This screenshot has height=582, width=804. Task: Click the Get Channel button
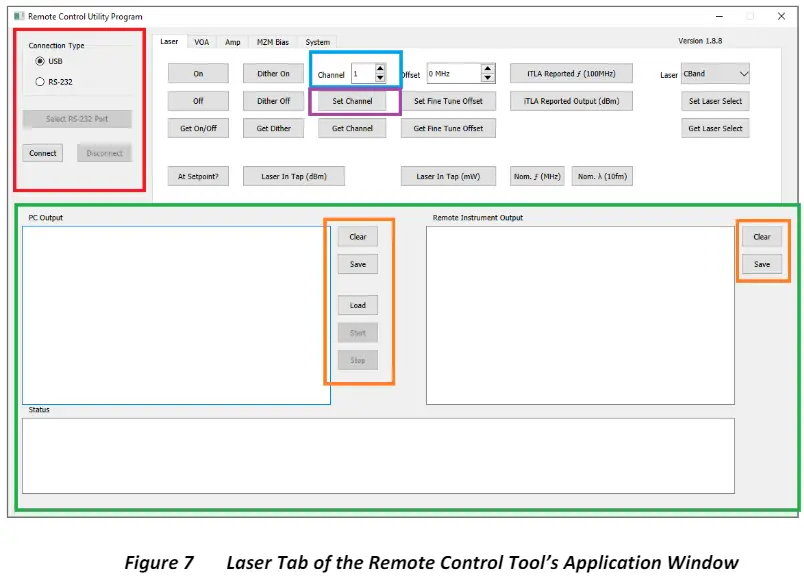coord(352,128)
